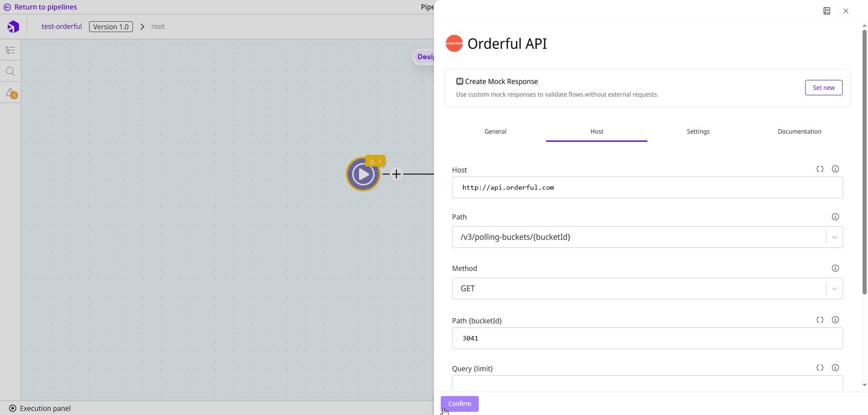
Task: Expand the Path dropdown
Action: tap(834, 237)
